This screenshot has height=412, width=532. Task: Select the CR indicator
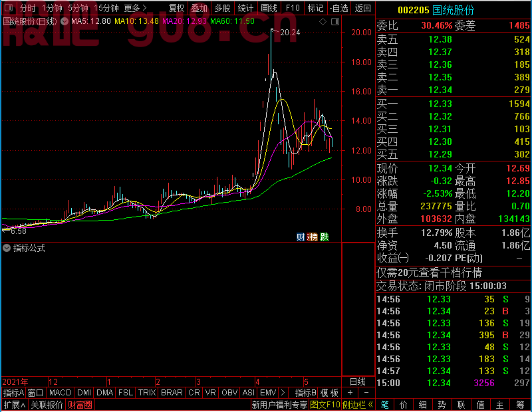tap(194, 393)
